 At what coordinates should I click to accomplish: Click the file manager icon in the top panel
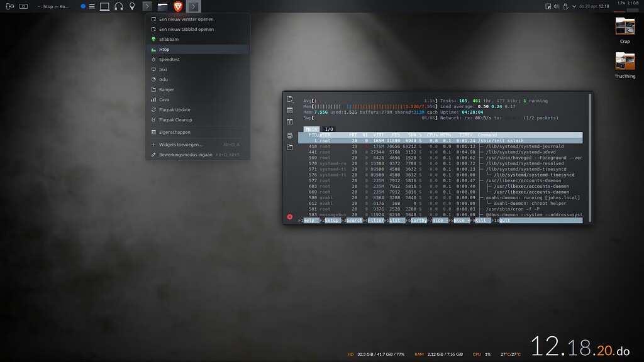162,6
